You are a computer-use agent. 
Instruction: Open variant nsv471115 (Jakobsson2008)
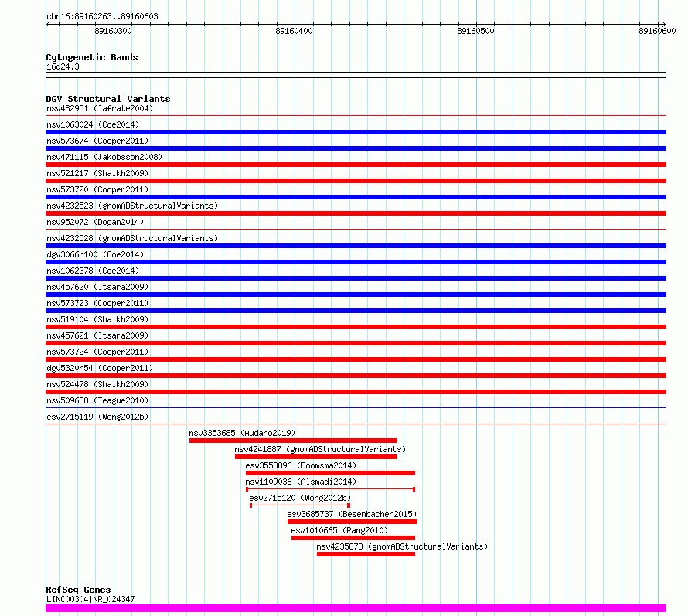click(104, 158)
